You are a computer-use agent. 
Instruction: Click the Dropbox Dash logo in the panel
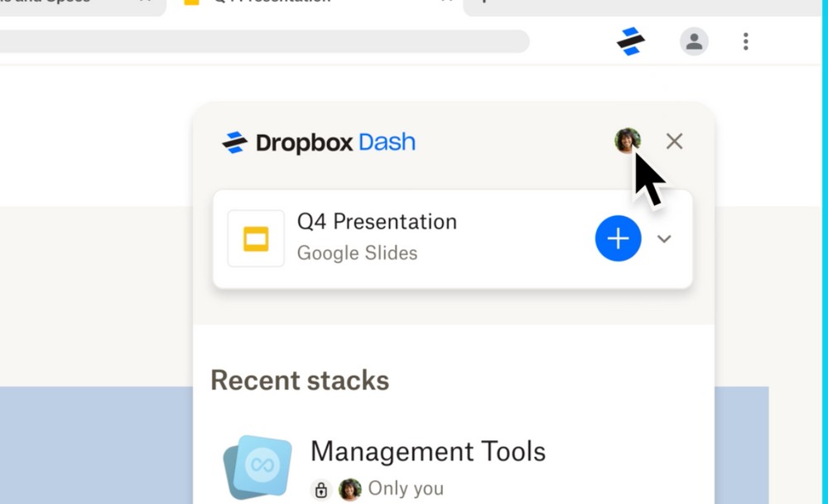pyautogui.click(x=319, y=142)
